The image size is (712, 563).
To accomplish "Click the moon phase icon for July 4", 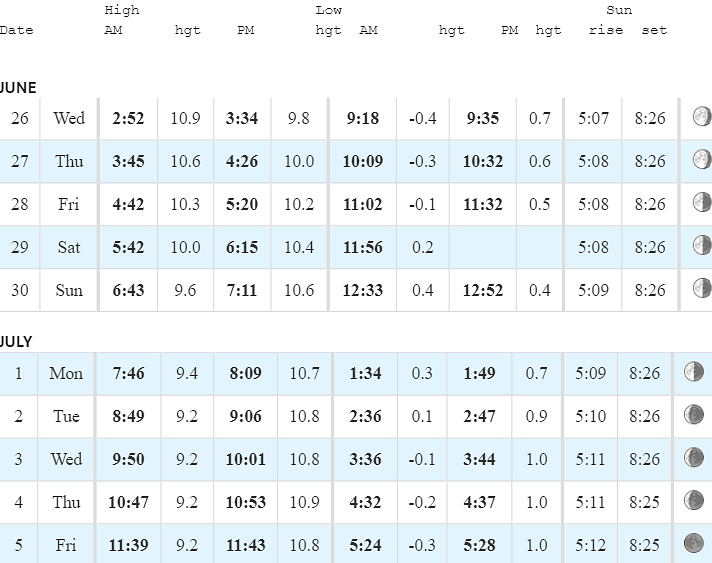I will pyautogui.click(x=694, y=500).
